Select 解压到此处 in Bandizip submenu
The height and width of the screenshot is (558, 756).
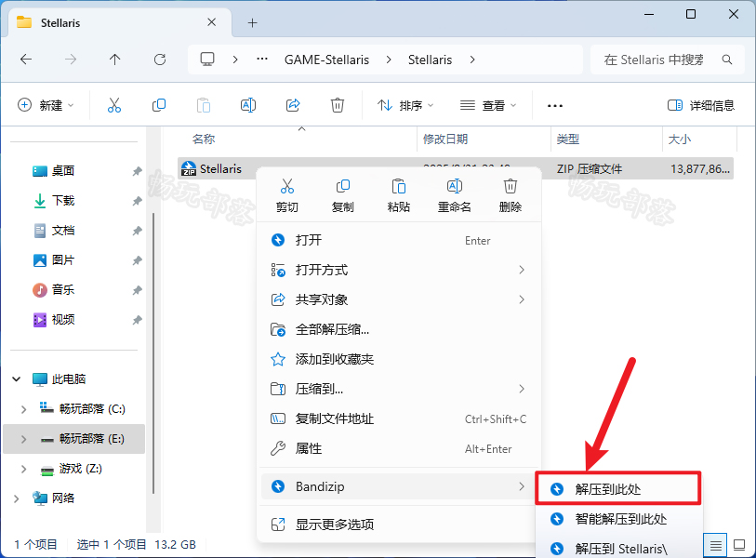tap(618, 489)
